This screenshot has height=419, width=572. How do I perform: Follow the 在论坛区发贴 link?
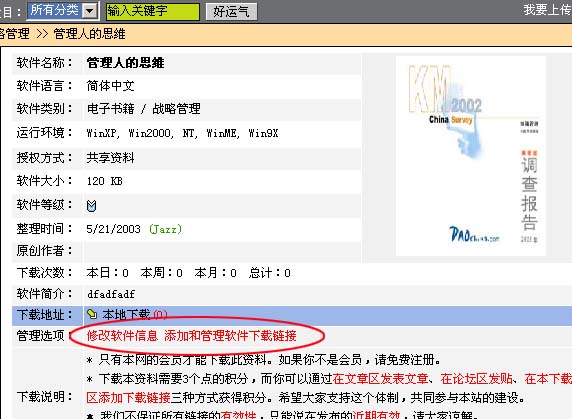(476, 379)
